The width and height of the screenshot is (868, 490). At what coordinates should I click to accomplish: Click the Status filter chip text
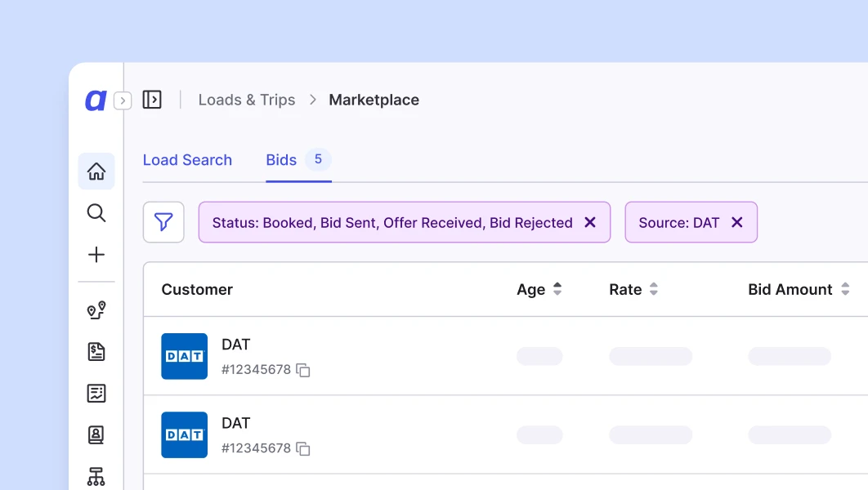(392, 222)
